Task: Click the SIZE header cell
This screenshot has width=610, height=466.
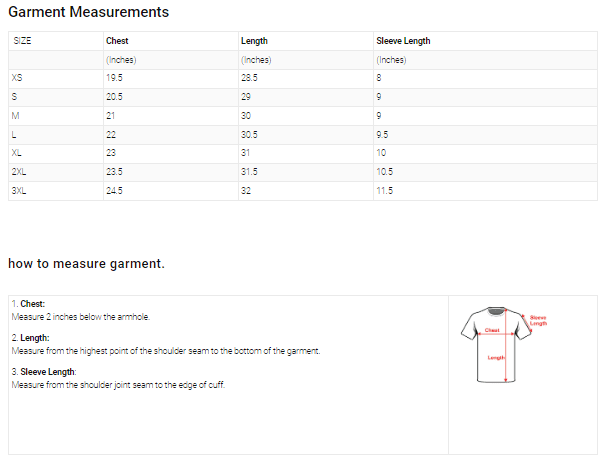Action: (22, 41)
